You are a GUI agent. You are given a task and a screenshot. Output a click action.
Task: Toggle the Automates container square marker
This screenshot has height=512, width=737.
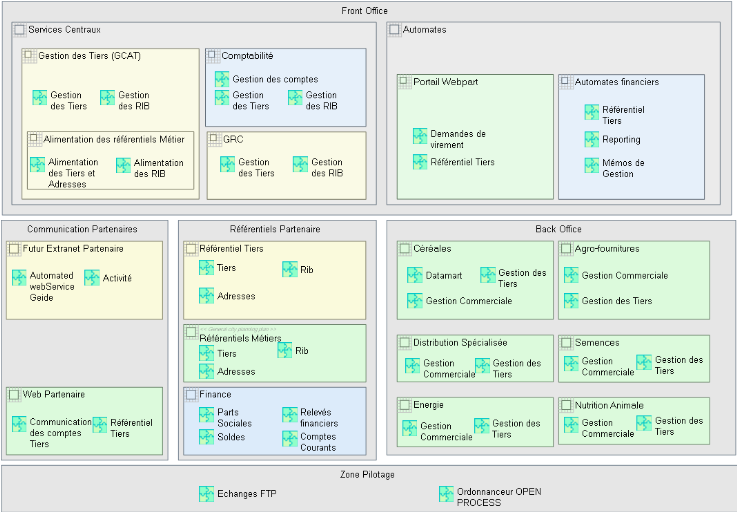[394, 30]
